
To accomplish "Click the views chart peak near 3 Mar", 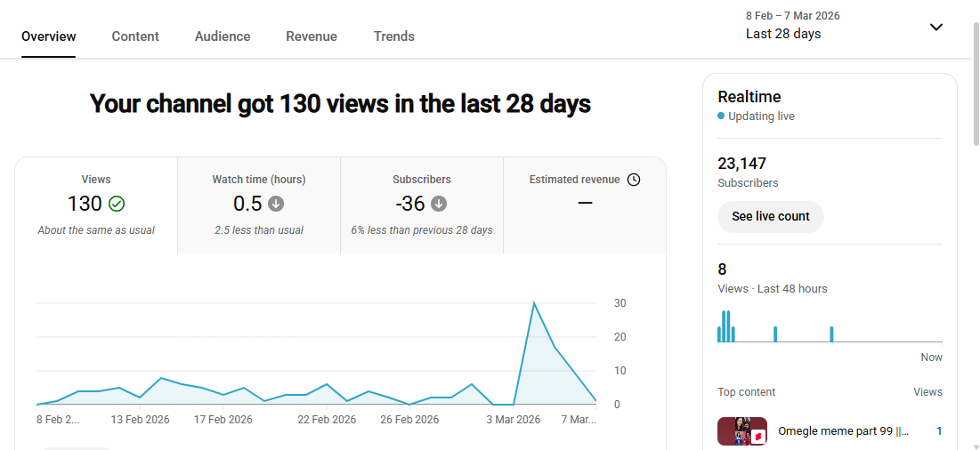I will 534,303.
